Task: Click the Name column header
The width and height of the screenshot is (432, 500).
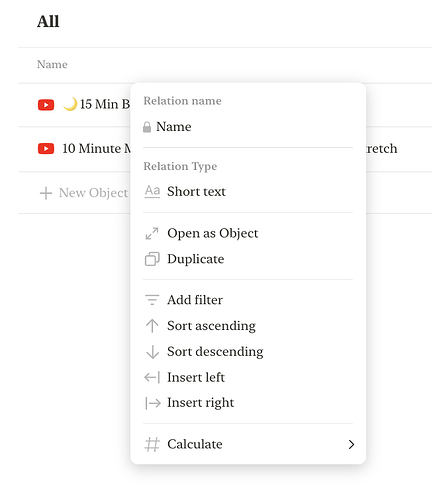Action: pos(52,64)
